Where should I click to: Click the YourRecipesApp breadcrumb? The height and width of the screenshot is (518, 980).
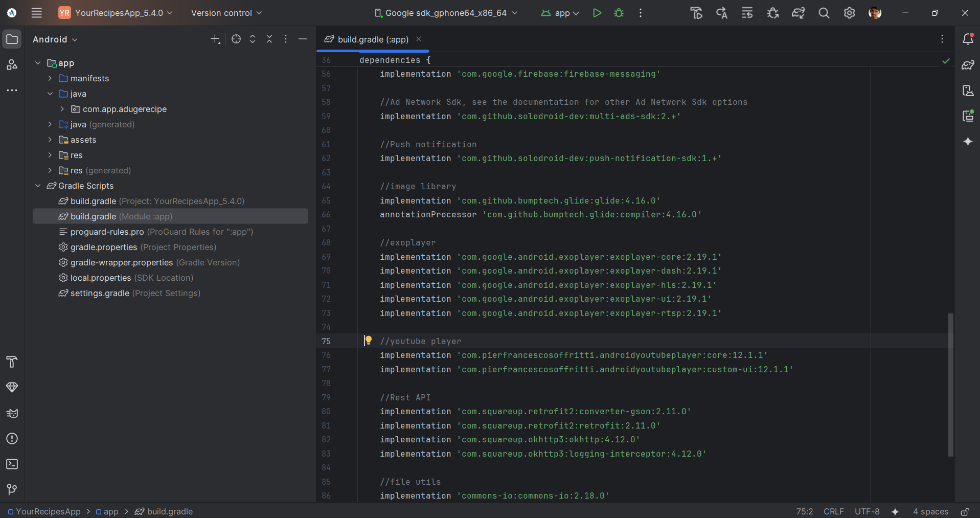tap(44, 511)
